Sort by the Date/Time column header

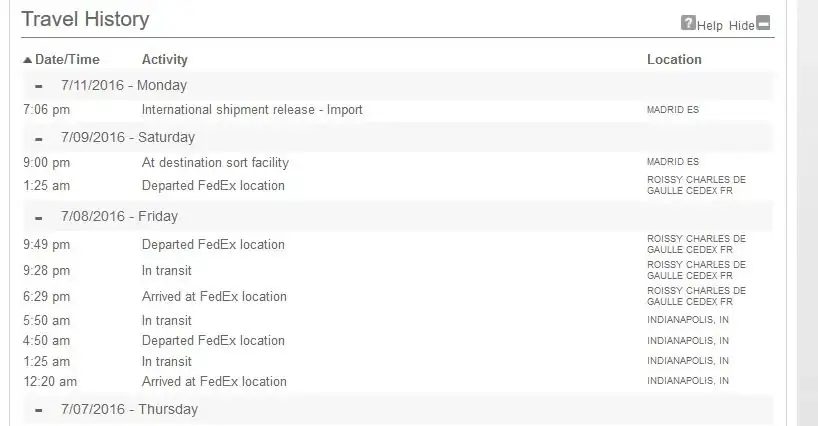coord(67,59)
